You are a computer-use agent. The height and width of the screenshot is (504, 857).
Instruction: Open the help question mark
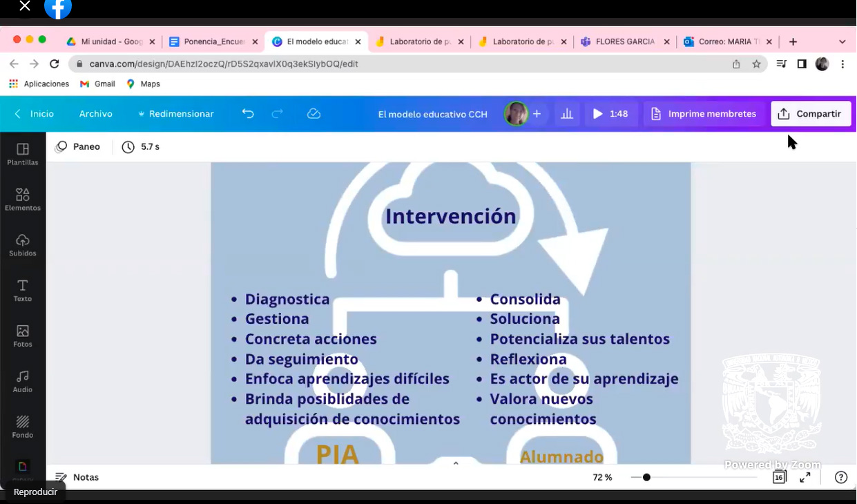click(x=841, y=477)
